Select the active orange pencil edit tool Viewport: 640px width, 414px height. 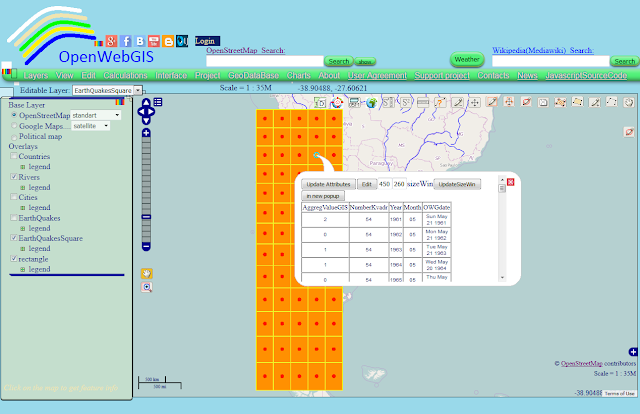492,102
